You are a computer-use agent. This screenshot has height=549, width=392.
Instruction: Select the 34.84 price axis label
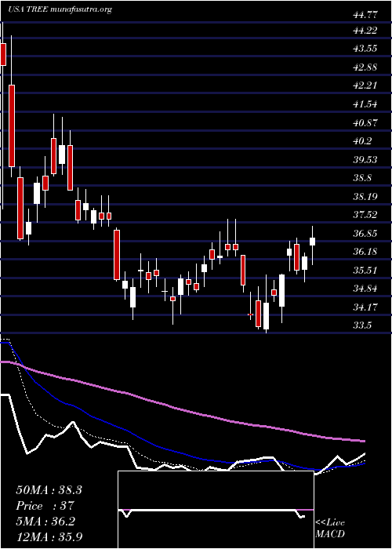(365, 289)
